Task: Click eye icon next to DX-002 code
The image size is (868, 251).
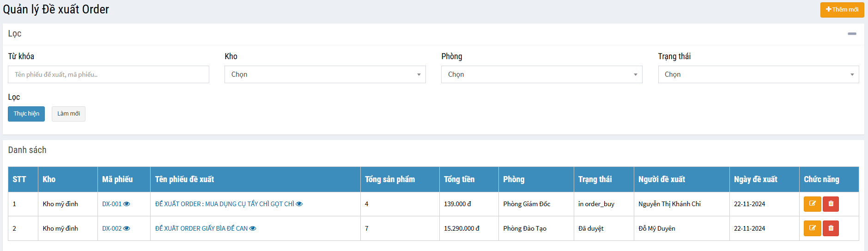Action: (127, 228)
